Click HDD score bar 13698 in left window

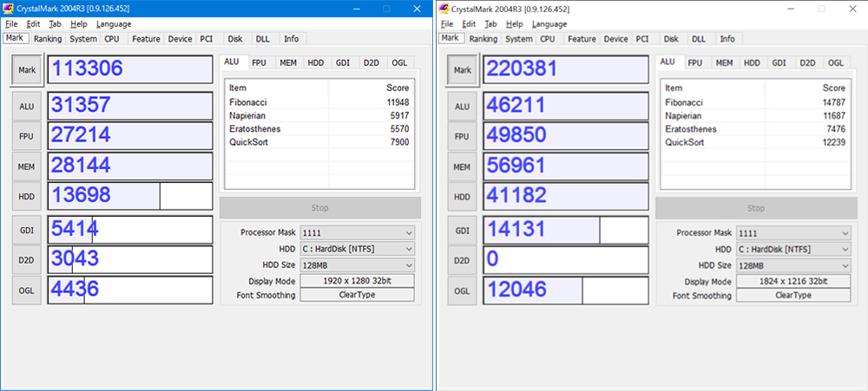coord(130,196)
